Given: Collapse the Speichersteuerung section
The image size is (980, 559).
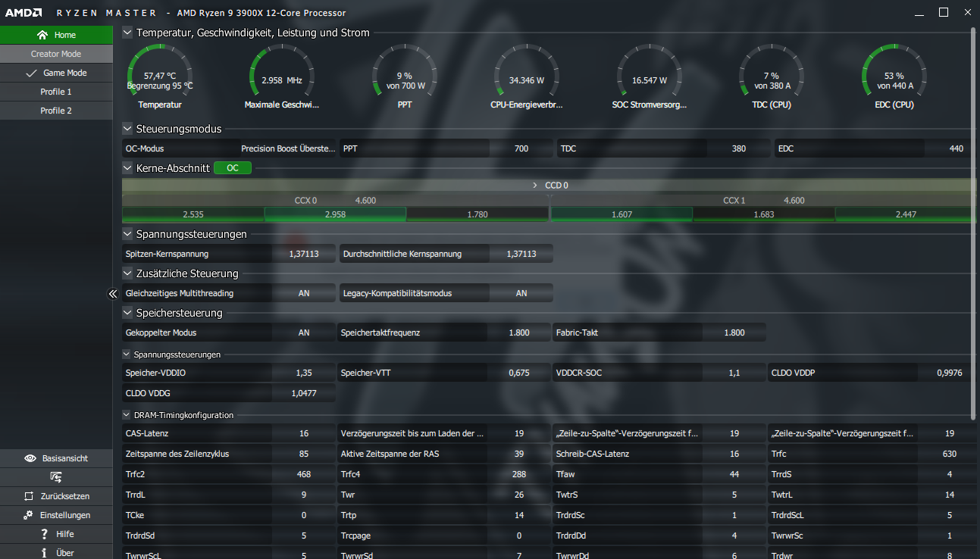Looking at the screenshot, I should click(x=127, y=313).
